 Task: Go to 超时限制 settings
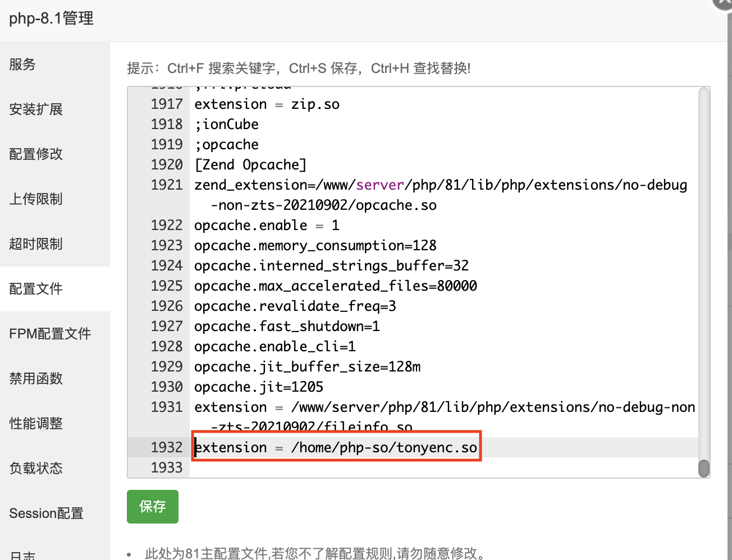[x=36, y=244]
